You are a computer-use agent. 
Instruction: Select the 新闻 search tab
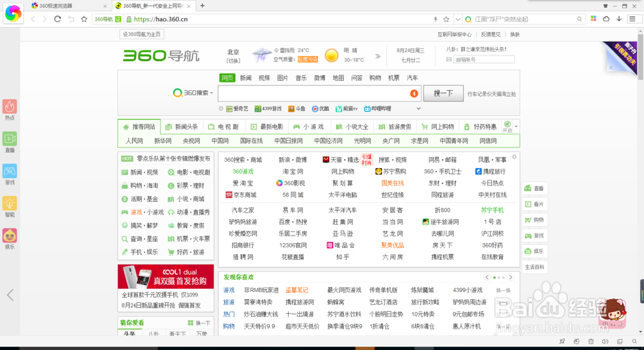pyautogui.click(x=245, y=78)
